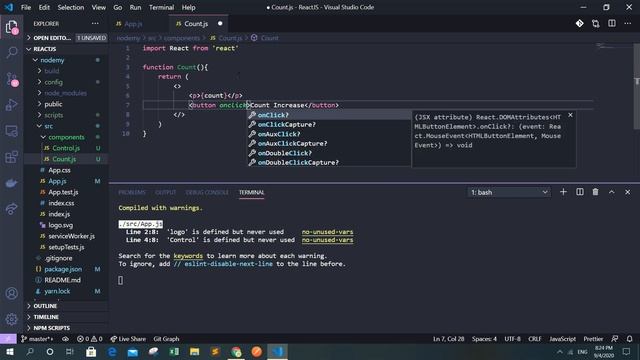Screen dimensions: 640x360
Task: Click the GitLens diamond icon in editor toolbar
Action: [x=580, y=24]
